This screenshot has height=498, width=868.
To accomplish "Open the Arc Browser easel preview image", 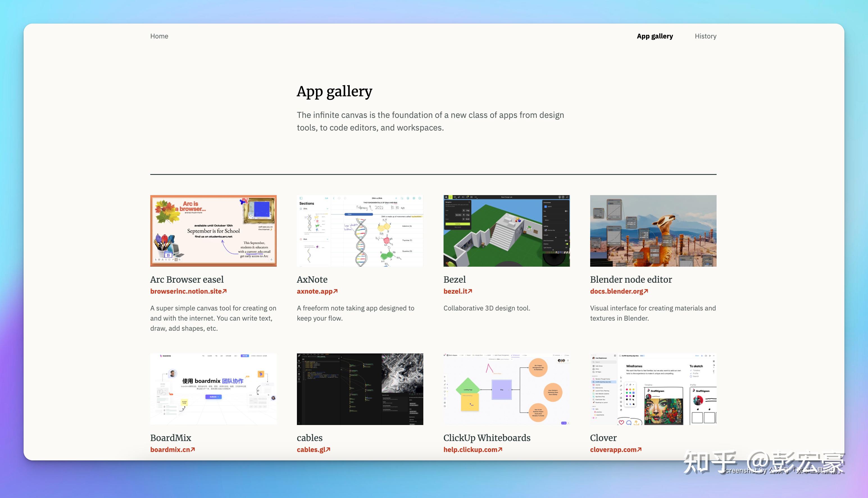I will (x=213, y=231).
